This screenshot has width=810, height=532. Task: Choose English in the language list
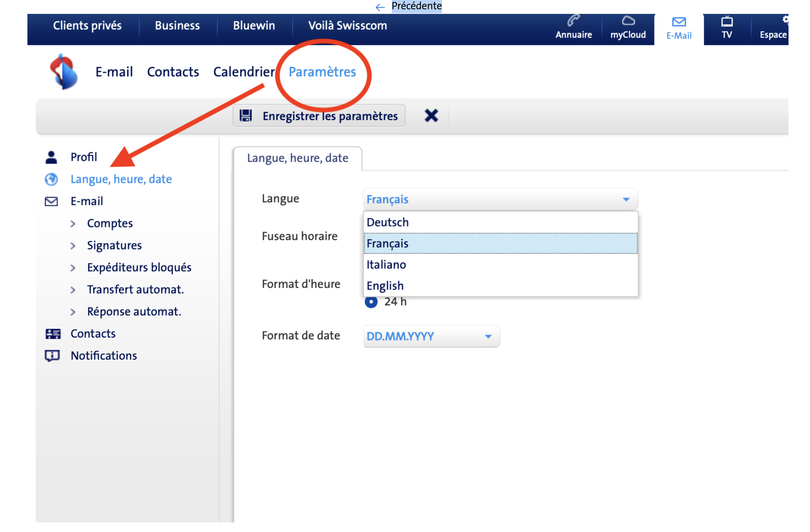pyautogui.click(x=385, y=285)
